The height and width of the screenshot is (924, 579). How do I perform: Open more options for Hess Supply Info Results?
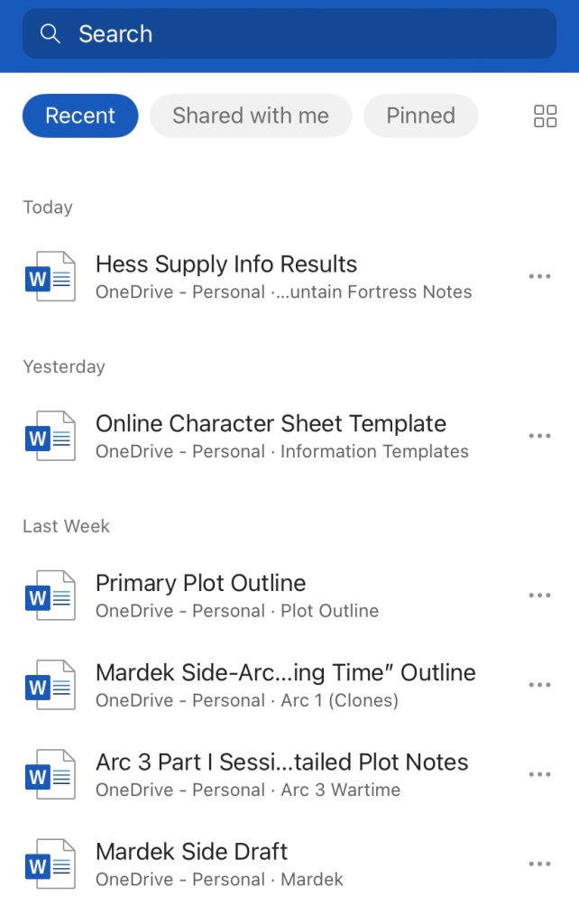point(539,277)
